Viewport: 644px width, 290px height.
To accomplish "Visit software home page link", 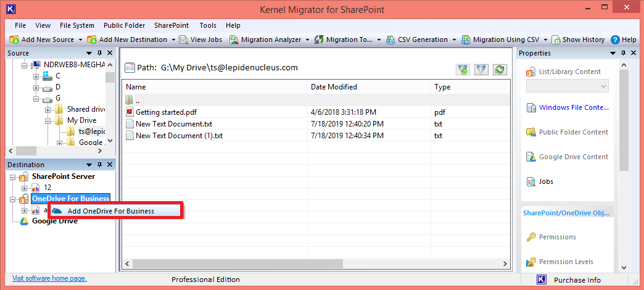I will click(50, 278).
